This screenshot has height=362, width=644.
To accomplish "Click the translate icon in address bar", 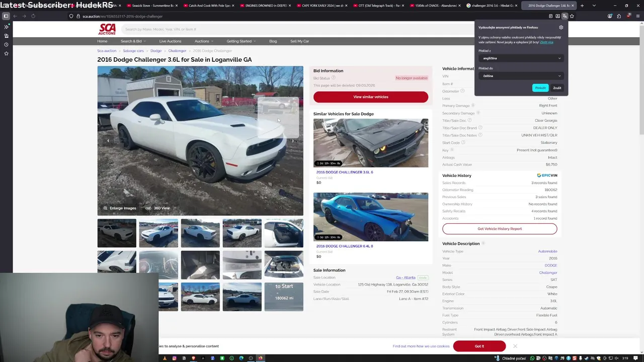I will (x=565, y=16).
